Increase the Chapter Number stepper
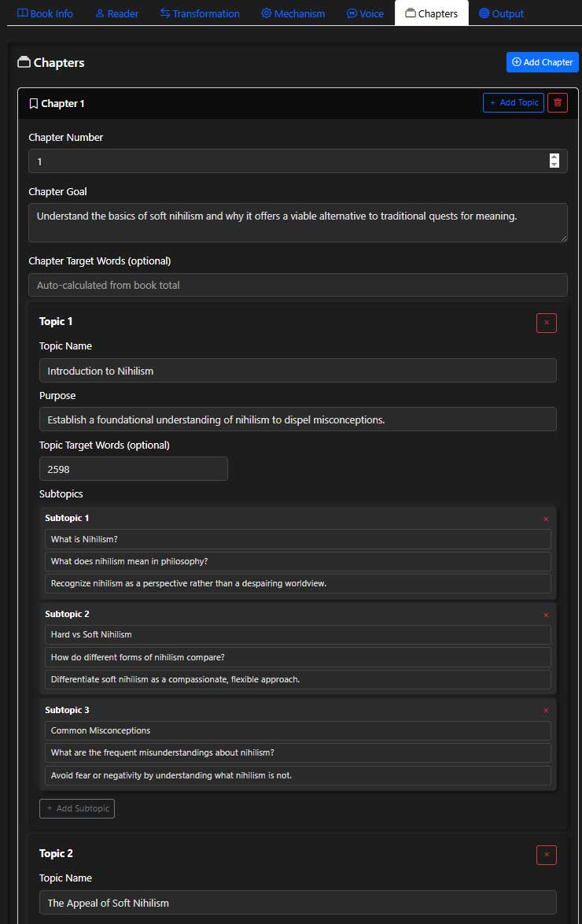The height and width of the screenshot is (924, 582). [x=554, y=157]
